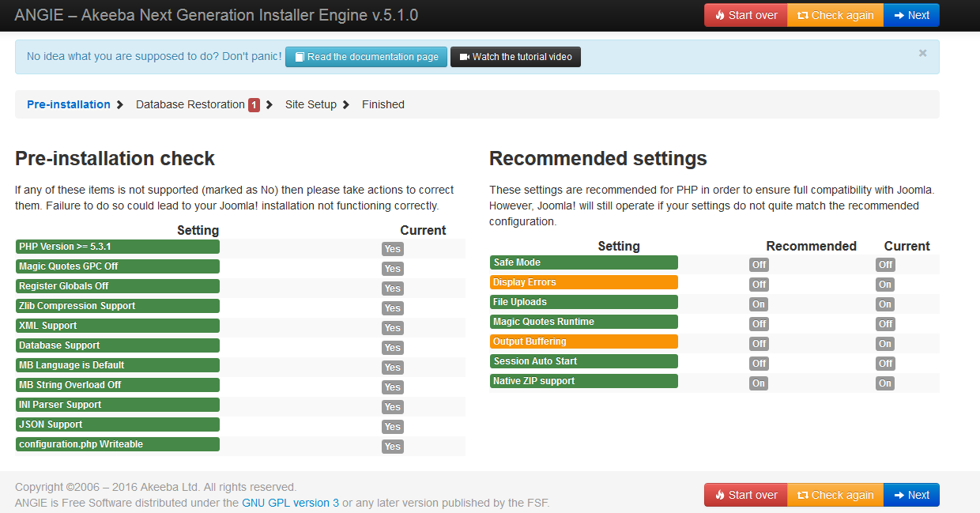
Task: Click the Recommended On badge for File Uploads
Action: (x=759, y=304)
